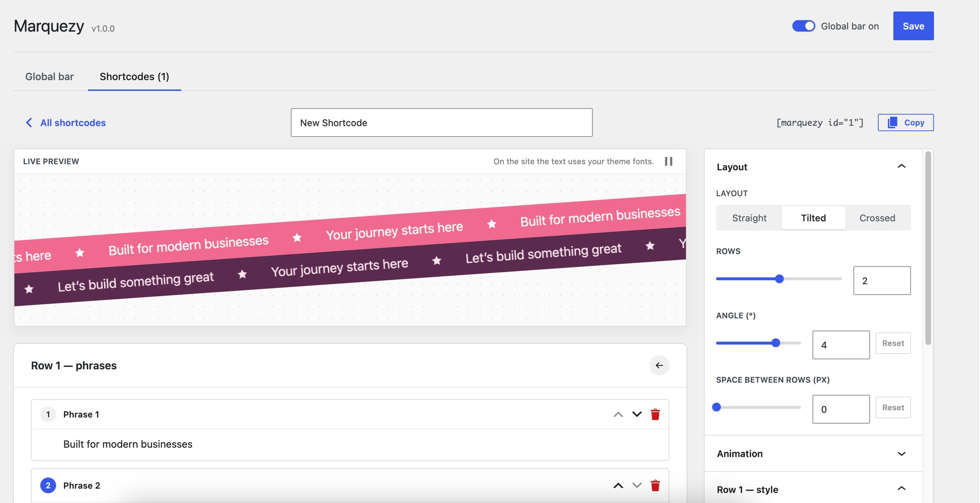Image resolution: width=980 pixels, height=503 pixels.
Task: Delete Phrase 2 with trash icon
Action: 655,485
